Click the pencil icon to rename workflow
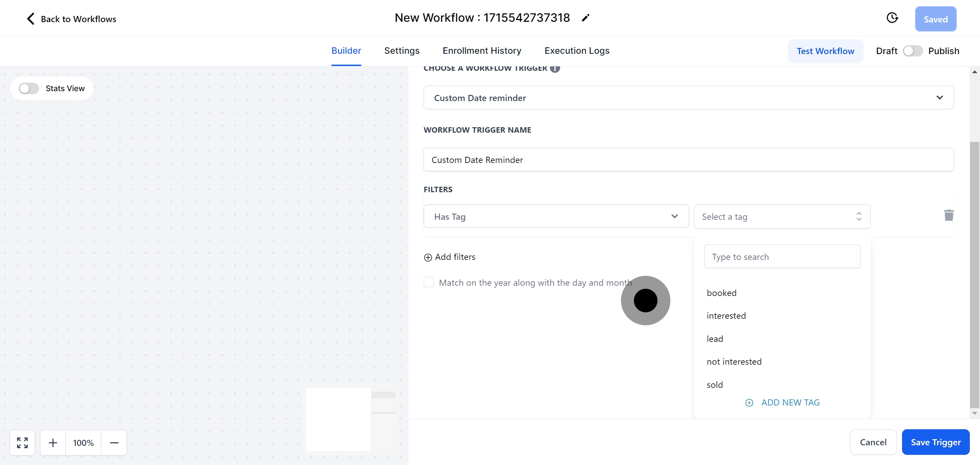 coord(586,18)
